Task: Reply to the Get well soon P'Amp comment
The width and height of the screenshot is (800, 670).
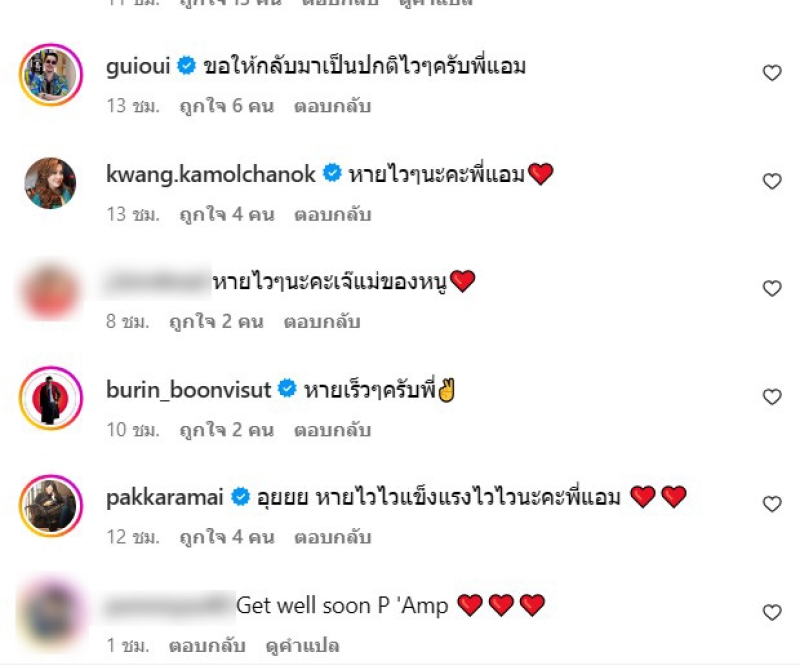Action: click(x=207, y=646)
